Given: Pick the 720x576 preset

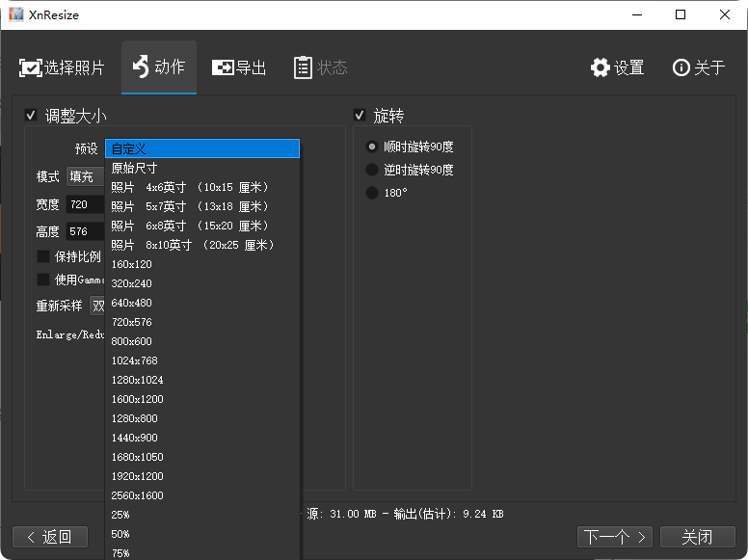Looking at the screenshot, I should pyautogui.click(x=202, y=322).
